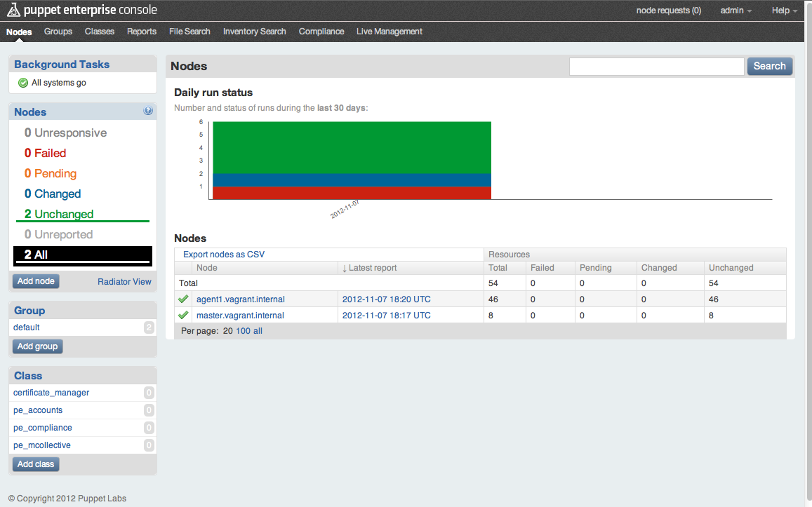The height and width of the screenshot is (507, 812).
Task: Filter nodes by 0 Failed
Action: (45, 153)
